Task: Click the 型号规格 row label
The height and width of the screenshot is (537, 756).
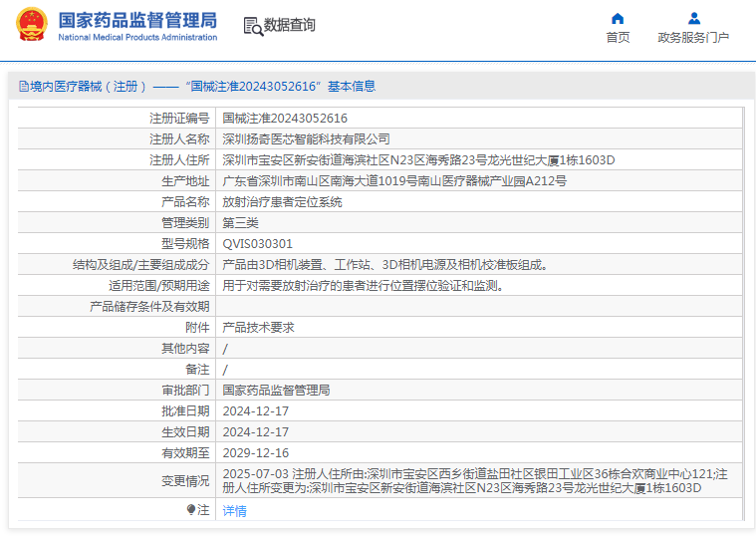Action: click(185, 244)
